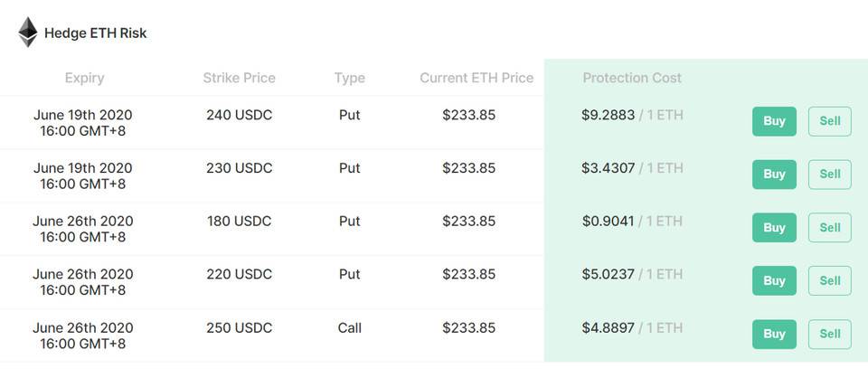Buy the 180 USDC put option

click(774, 228)
